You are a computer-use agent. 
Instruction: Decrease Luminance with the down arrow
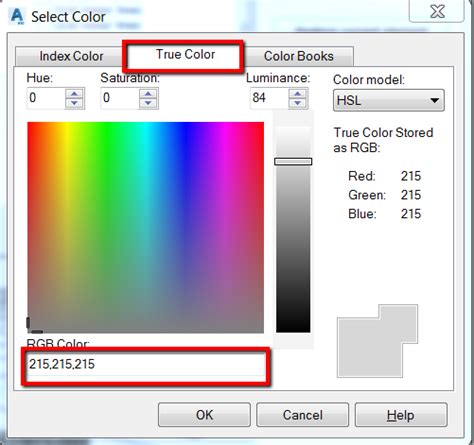tap(298, 103)
